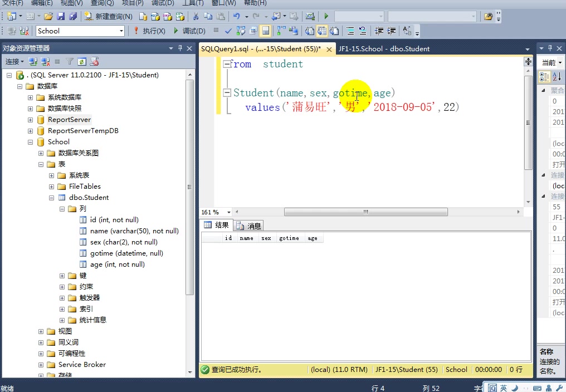
Task: Refresh the Object Explorer
Action: pyautogui.click(x=82, y=62)
